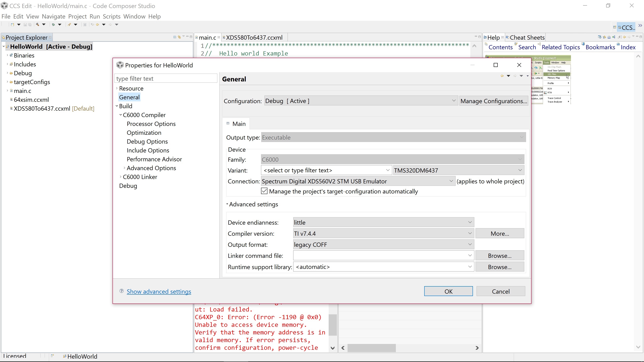Expand the targetConfigs folder
This screenshot has height=362, width=644.
pyautogui.click(x=7, y=82)
